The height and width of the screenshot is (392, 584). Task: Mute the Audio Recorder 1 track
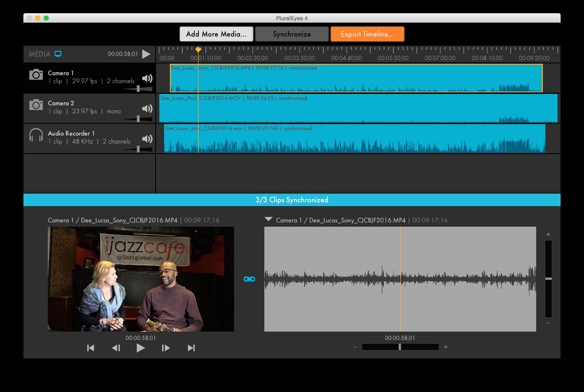coord(147,139)
